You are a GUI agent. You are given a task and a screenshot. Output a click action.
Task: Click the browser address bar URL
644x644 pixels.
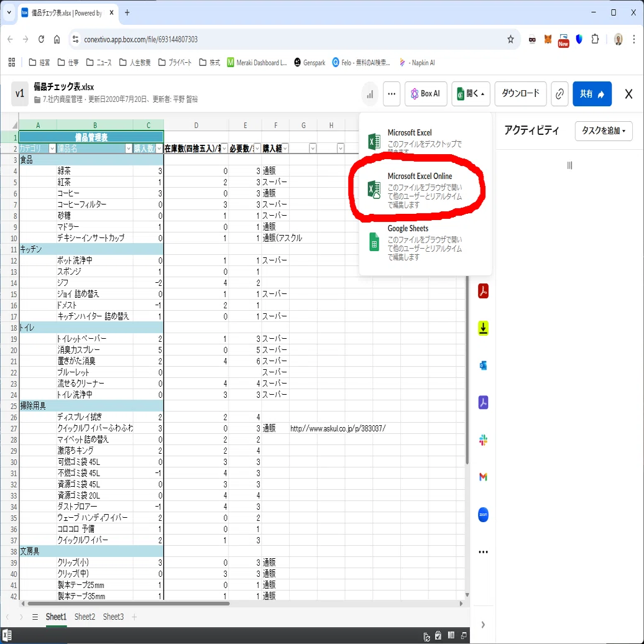[x=141, y=39]
